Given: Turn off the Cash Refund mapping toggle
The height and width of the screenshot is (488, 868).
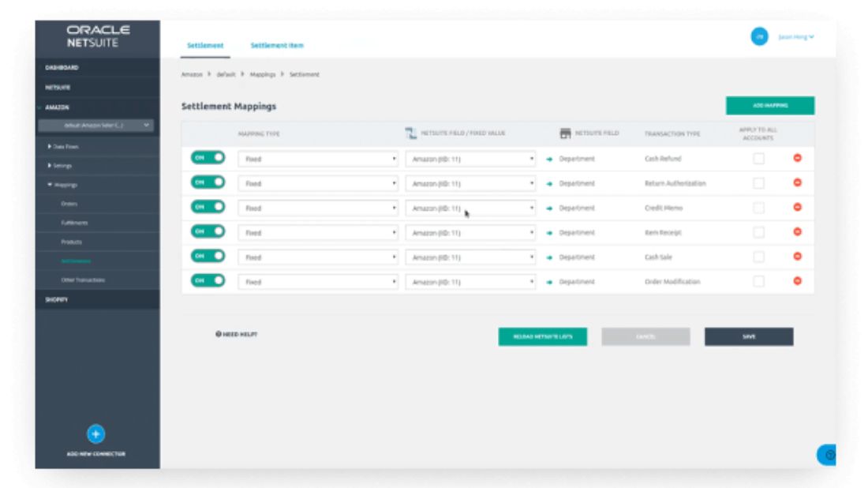Looking at the screenshot, I should tap(208, 158).
